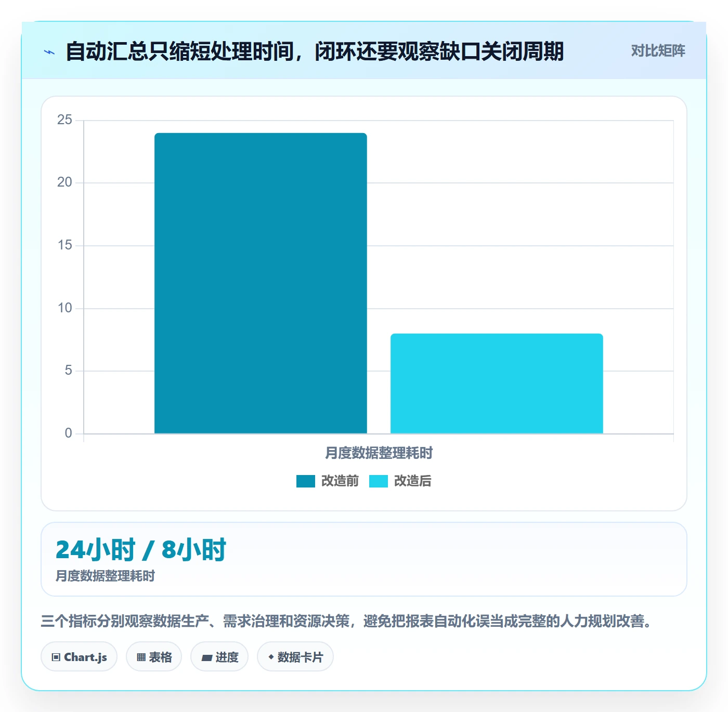
Task: Click y-axis tick label 15
Action: pos(64,245)
